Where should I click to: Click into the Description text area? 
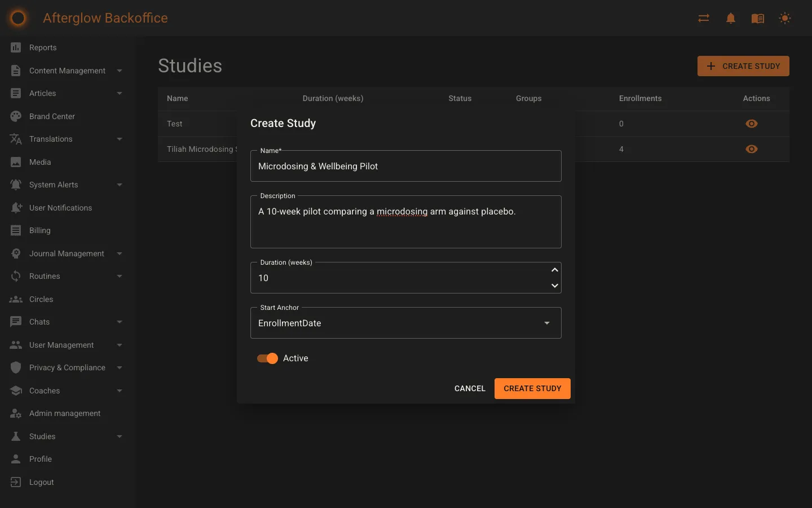click(406, 222)
